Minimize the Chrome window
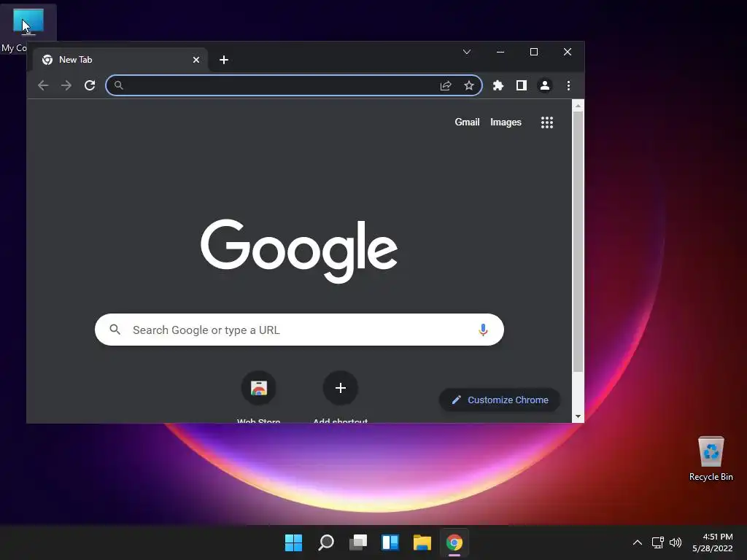The image size is (747, 560). [500, 52]
